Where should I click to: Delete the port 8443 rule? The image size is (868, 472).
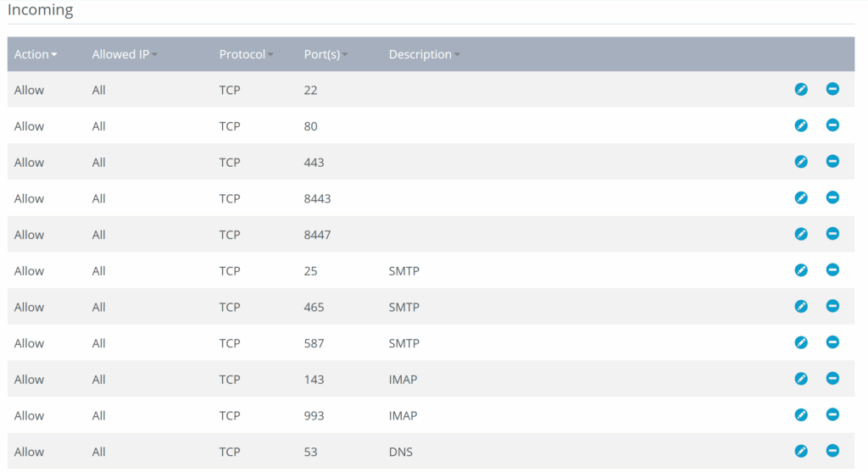832,197
